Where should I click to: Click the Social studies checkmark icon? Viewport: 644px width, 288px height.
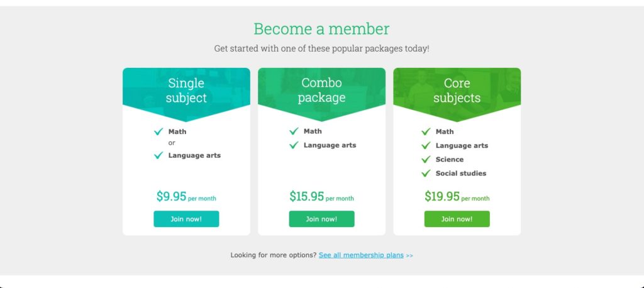[x=426, y=174]
